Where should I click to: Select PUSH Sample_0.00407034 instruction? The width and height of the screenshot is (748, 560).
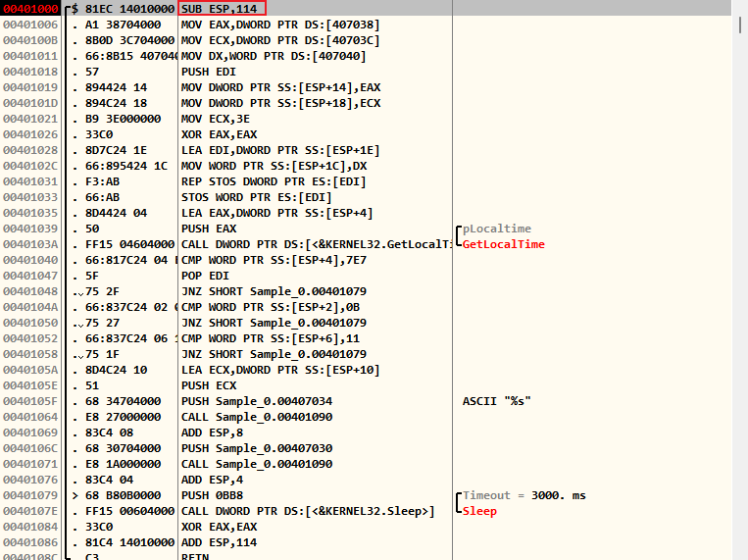click(256, 401)
